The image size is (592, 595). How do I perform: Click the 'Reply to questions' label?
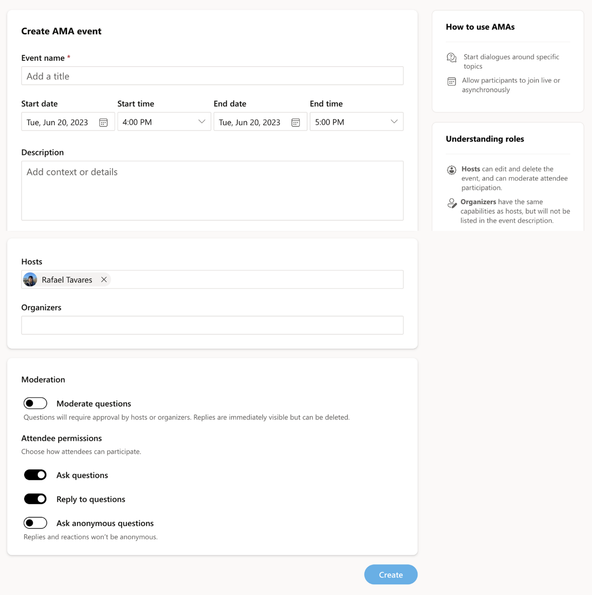(91, 499)
